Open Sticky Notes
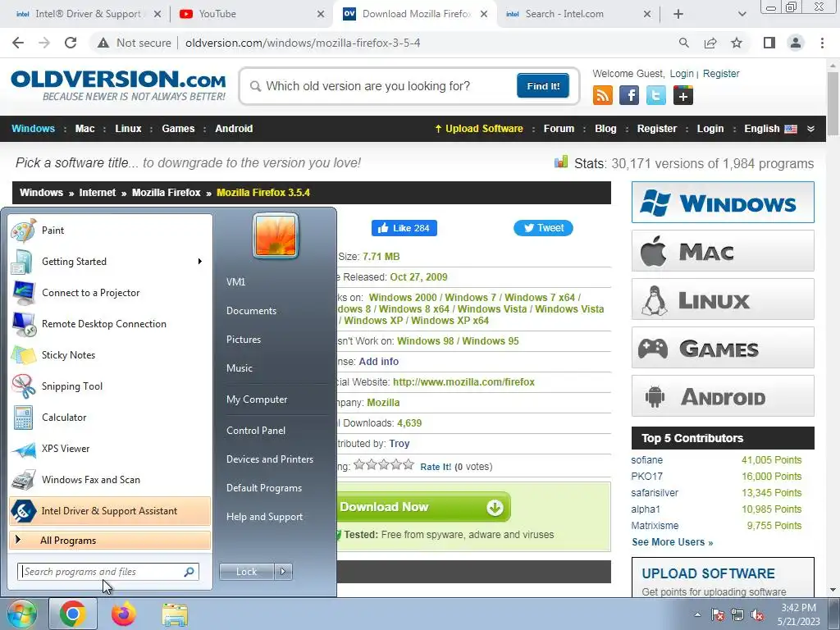 110,354
